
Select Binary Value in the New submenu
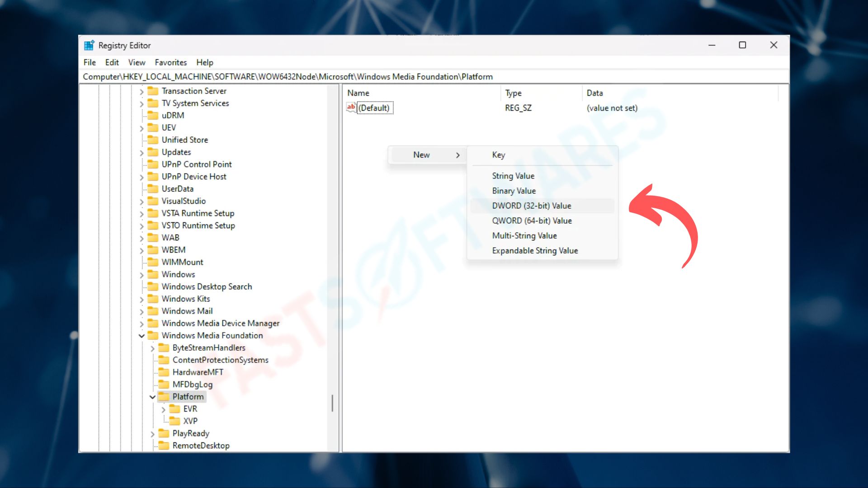tap(542, 191)
